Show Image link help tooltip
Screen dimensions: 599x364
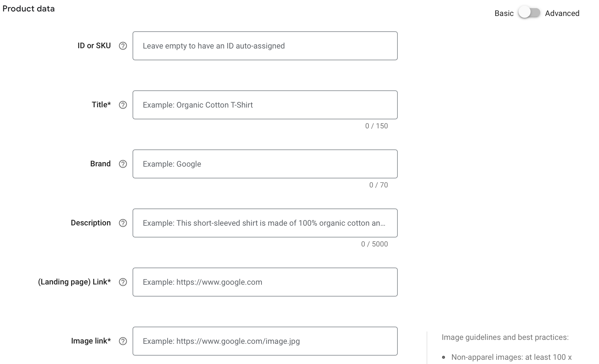click(x=123, y=341)
